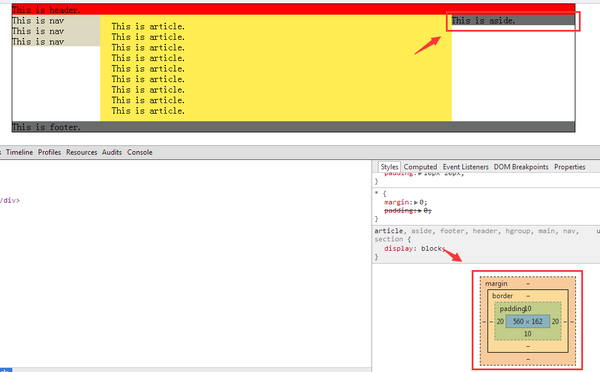Click the article selector in user agent rule
Viewport: 600px width, 372px height.
click(388, 231)
